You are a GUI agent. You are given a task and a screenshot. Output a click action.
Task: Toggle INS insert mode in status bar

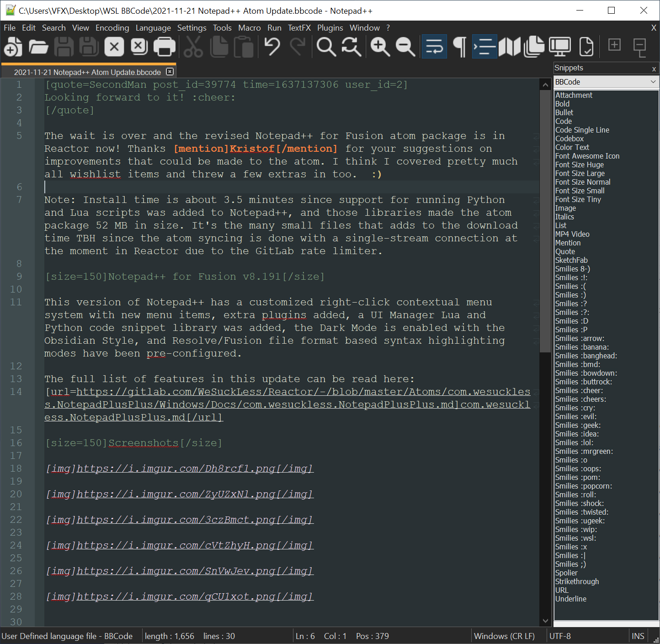coord(638,636)
